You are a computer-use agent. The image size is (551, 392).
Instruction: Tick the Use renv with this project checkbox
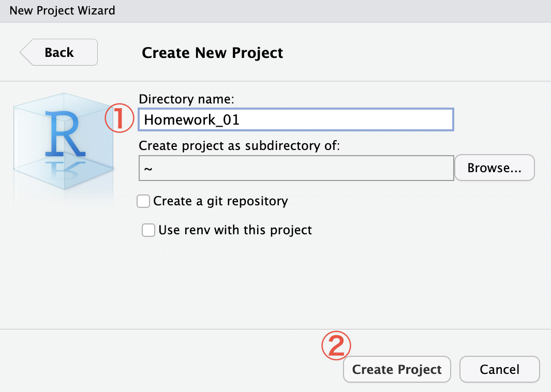coord(148,231)
